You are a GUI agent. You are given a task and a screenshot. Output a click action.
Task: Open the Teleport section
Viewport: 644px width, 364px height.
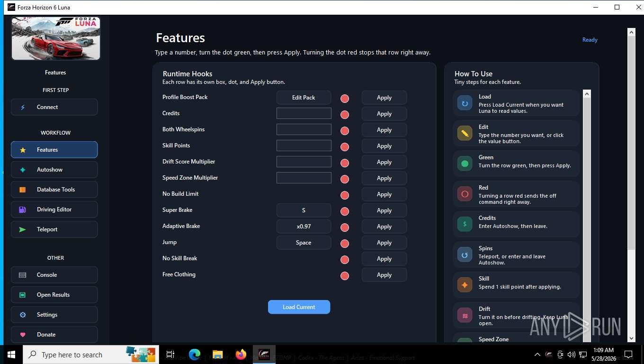coord(54,229)
